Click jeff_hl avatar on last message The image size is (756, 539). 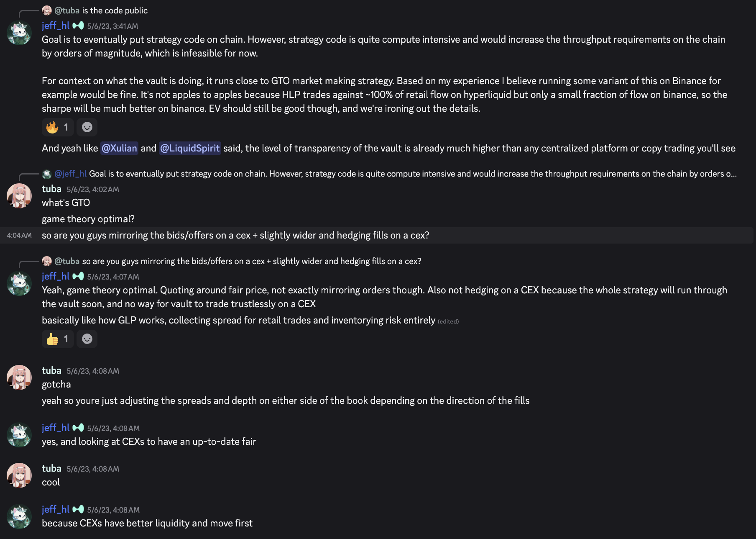(19, 516)
